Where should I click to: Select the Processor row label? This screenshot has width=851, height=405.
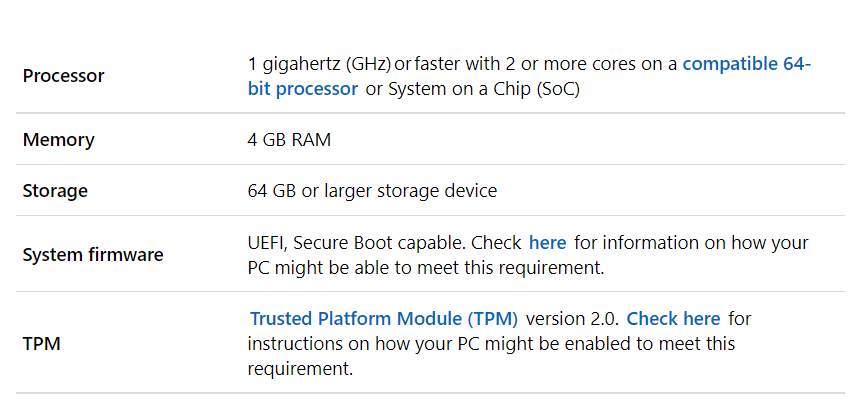point(63,76)
